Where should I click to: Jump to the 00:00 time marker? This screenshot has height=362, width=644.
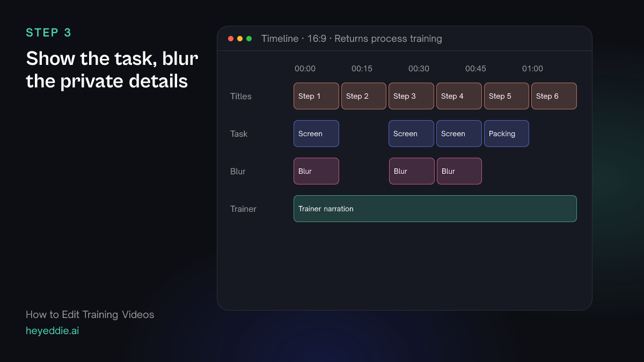point(305,69)
